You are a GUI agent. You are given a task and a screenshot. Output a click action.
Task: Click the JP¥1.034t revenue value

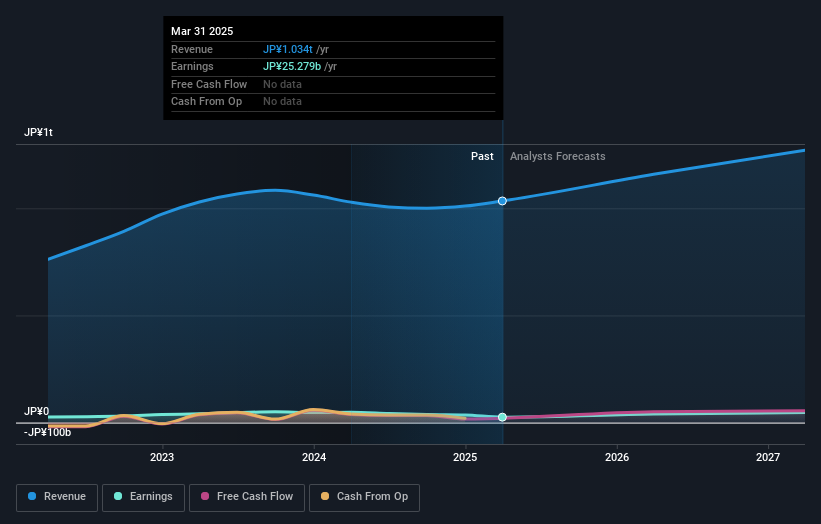[287, 49]
